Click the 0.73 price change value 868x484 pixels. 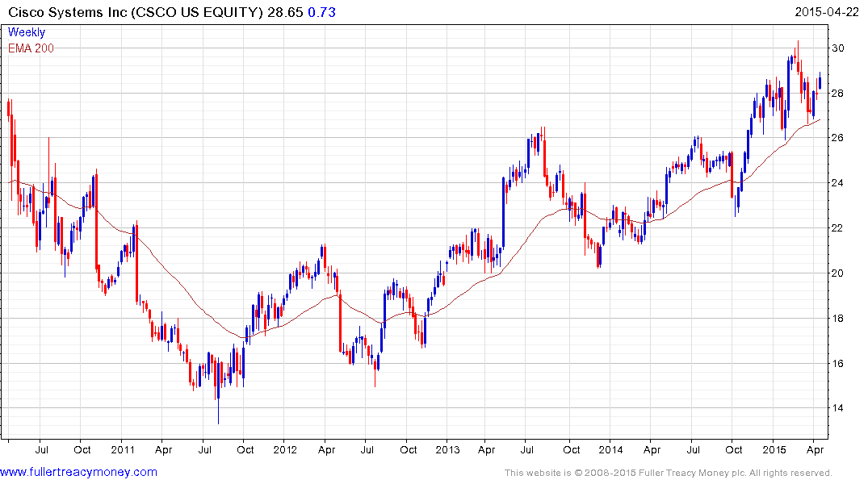pyautogui.click(x=321, y=12)
